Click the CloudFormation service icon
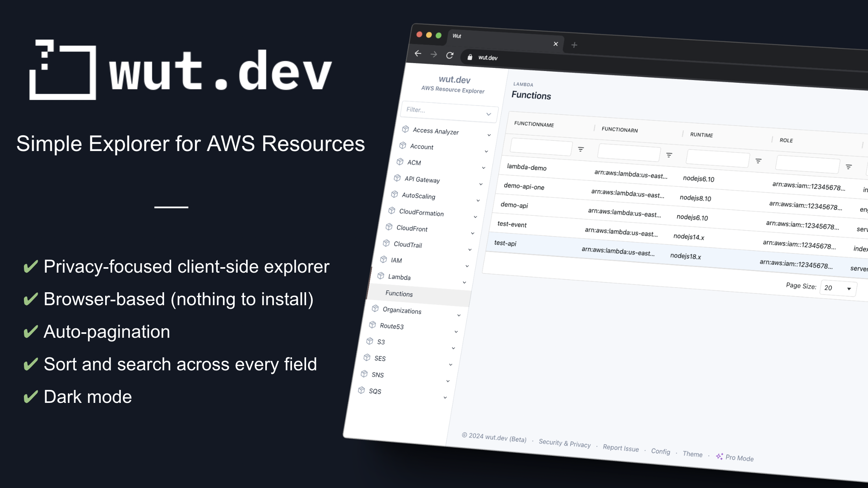The image size is (868, 488). [x=392, y=211]
